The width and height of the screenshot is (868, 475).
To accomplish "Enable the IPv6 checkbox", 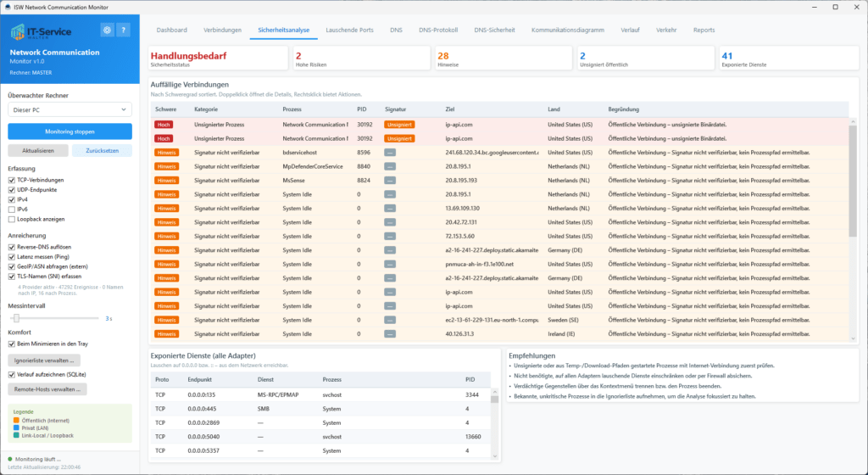I will pyautogui.click(x=12, y=210).
